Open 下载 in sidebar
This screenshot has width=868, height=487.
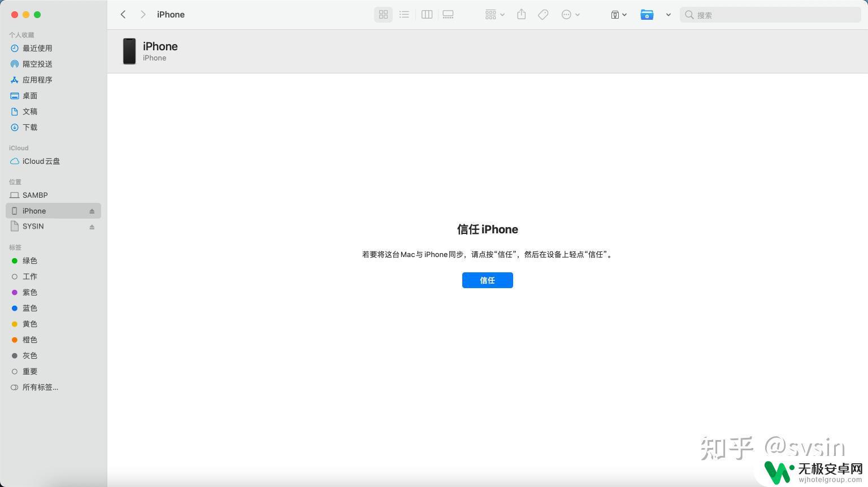point(53,128)
